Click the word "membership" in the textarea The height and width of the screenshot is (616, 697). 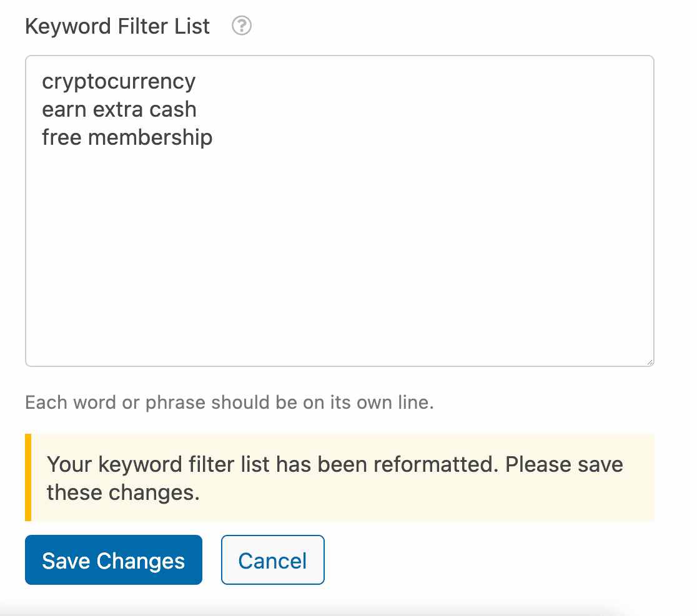click(151, 138)
